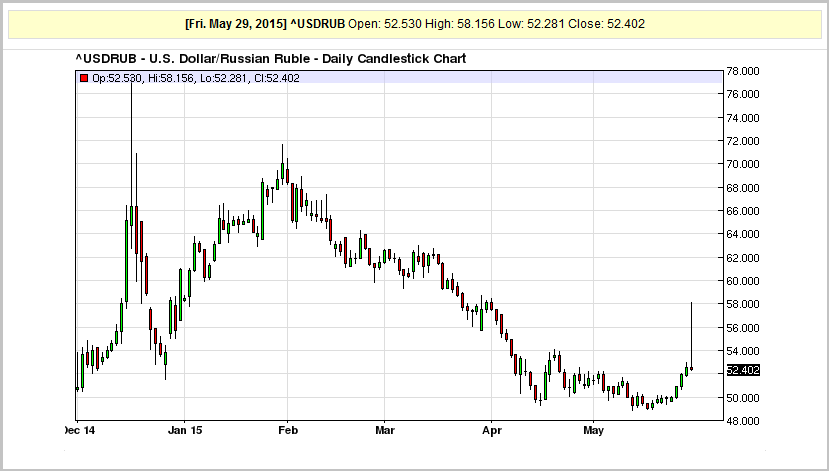Click the 62.000 price axis label

click(743, 257)
